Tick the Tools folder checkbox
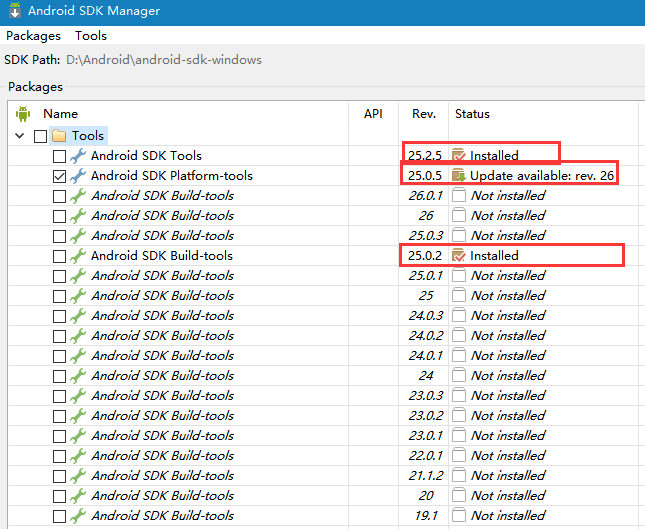The image size is (645, 529). point(40,136)
